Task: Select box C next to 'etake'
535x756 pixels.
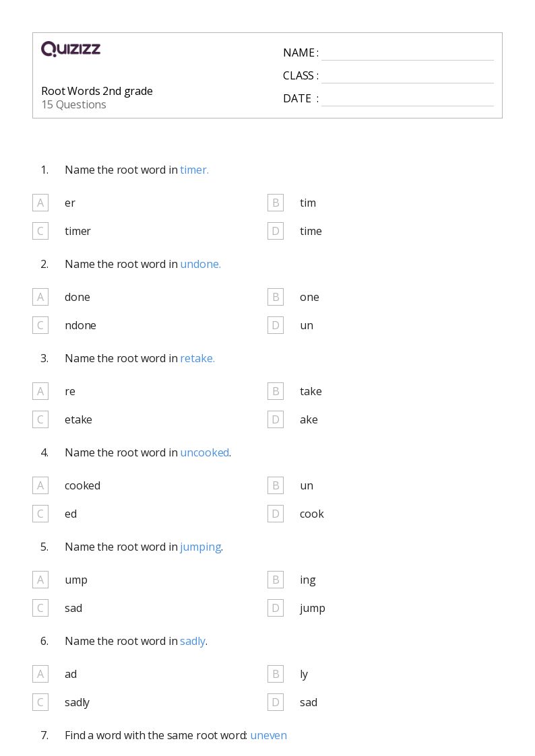Action: click(x=40, y=419)
